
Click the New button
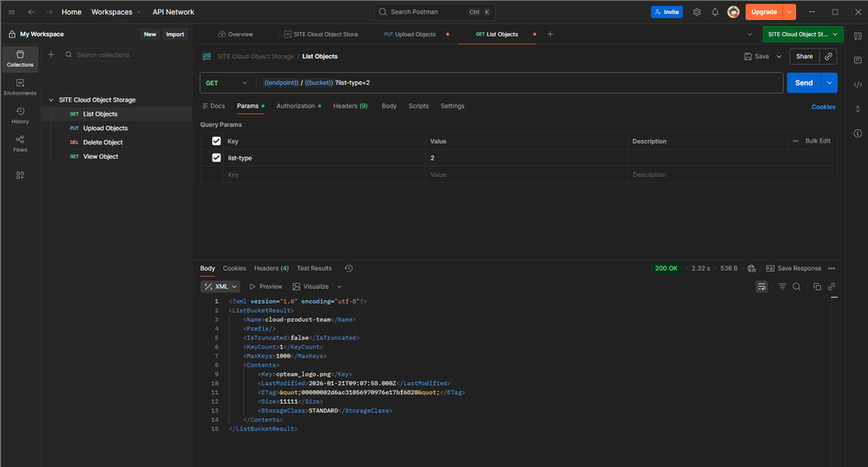click(150, 35)
